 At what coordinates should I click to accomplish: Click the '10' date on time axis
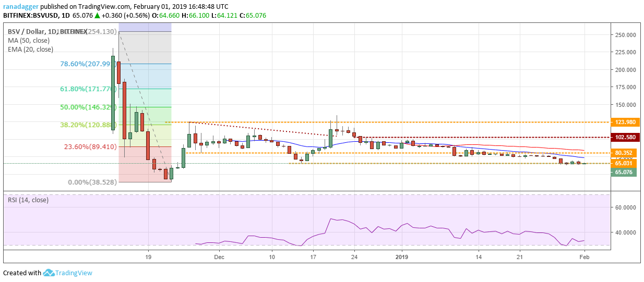tap(272, 257)
